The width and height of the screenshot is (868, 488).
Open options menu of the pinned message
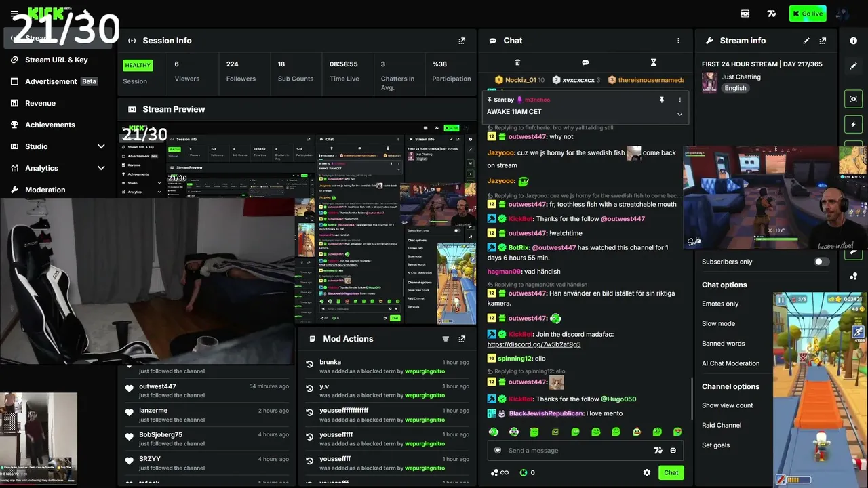click(x=679, y=100)
